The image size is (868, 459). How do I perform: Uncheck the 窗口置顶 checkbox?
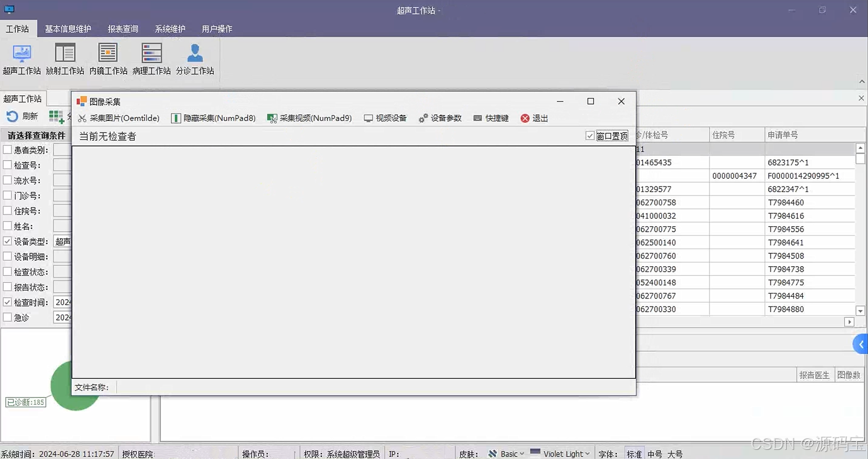click(x=590, y=136)
